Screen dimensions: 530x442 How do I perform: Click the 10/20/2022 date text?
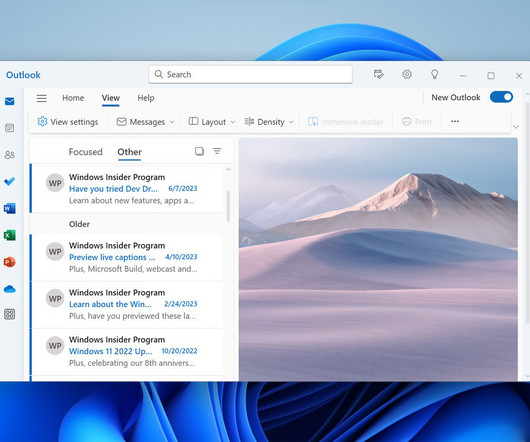point(179,351)
